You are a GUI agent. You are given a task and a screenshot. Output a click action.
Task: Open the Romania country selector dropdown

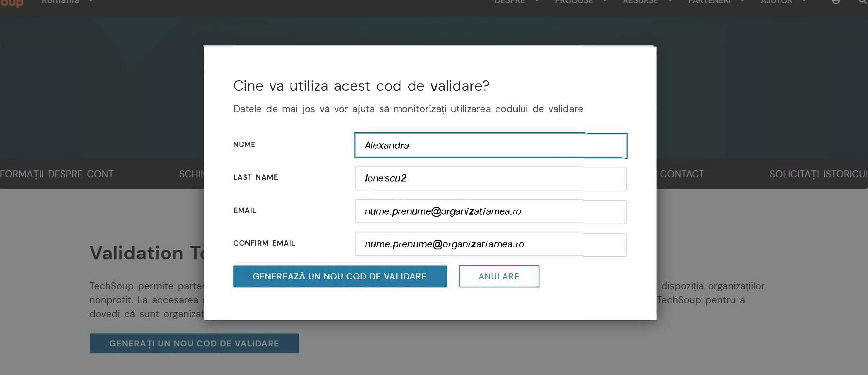point(66,2)
